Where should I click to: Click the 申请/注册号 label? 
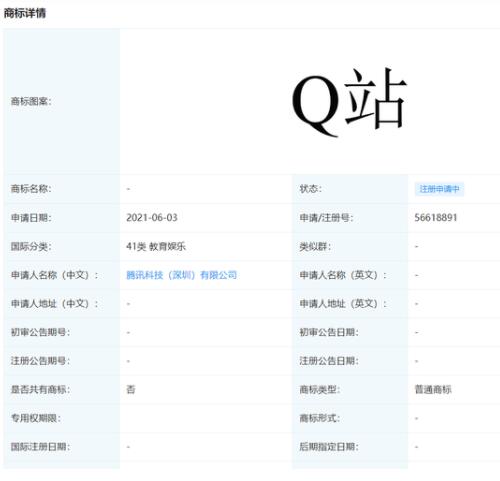coord(326,218)
